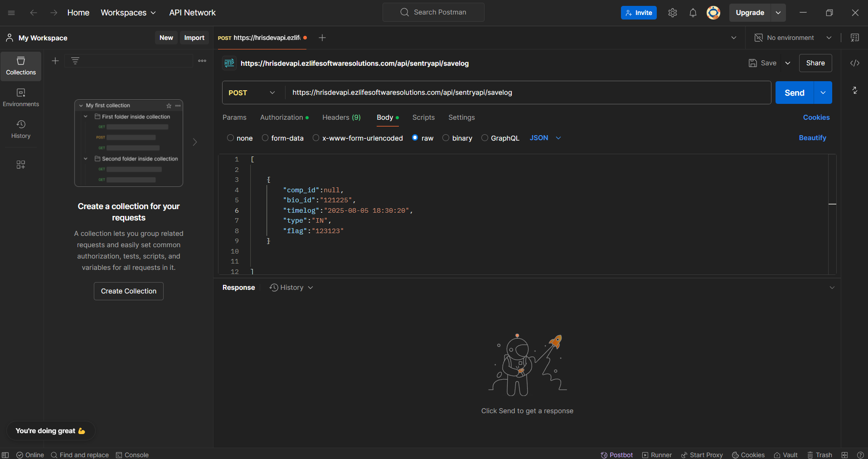Open the code snippet icon

click(x=855, y=63)
